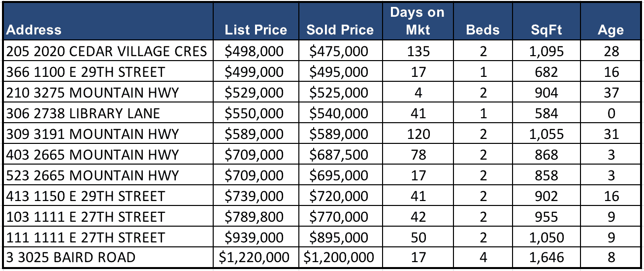Click the Address column header
Image resolution: width=644 pixels, height=271 pixels.
click(34, 30)
